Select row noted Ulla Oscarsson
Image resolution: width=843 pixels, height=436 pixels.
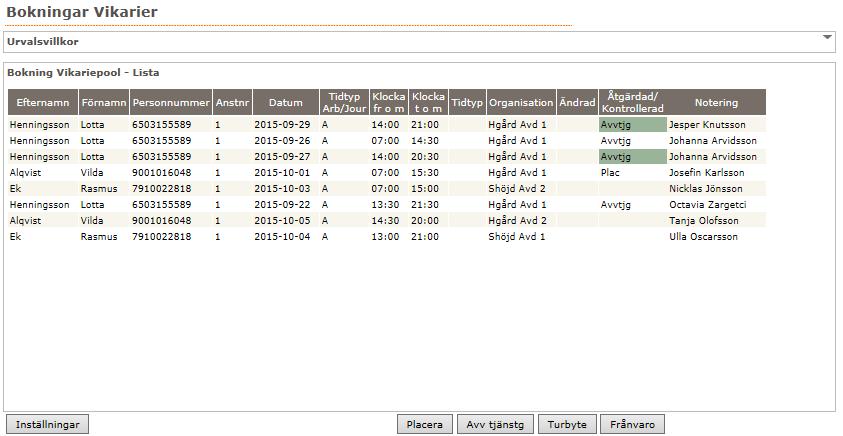(387, 237)
